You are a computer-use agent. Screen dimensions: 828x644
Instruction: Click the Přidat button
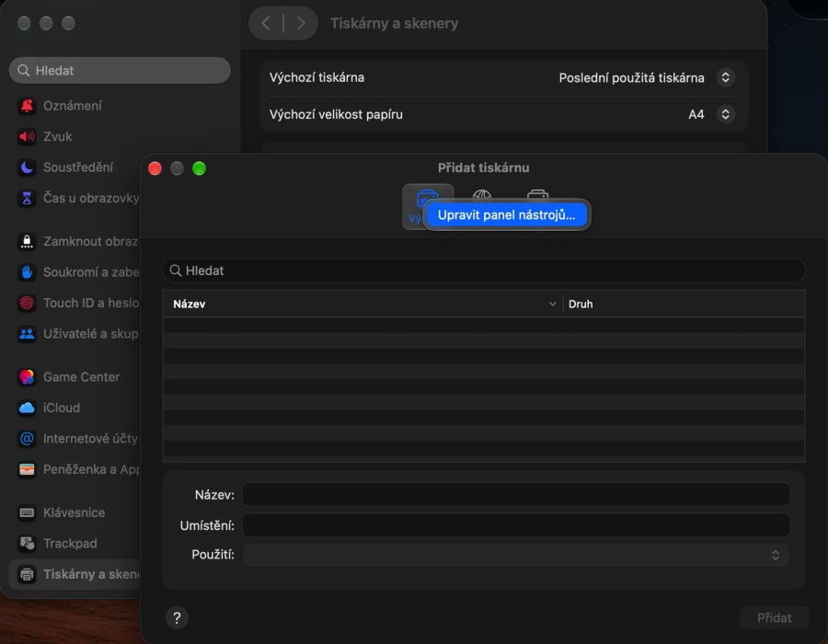[774, 617]
